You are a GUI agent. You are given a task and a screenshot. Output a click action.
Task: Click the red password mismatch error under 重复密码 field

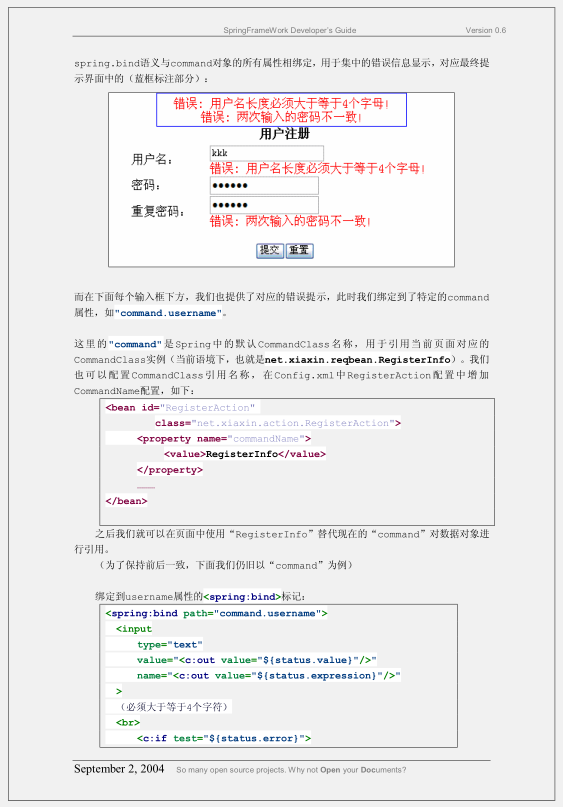pos(290,221)
